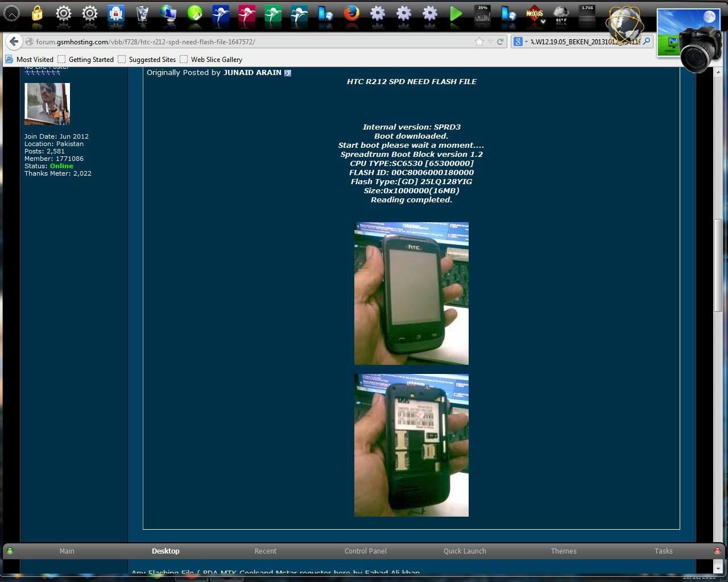Open the Nexus dock icon
The height and width of the screenshot is (582, 728).
pos(534,14)
